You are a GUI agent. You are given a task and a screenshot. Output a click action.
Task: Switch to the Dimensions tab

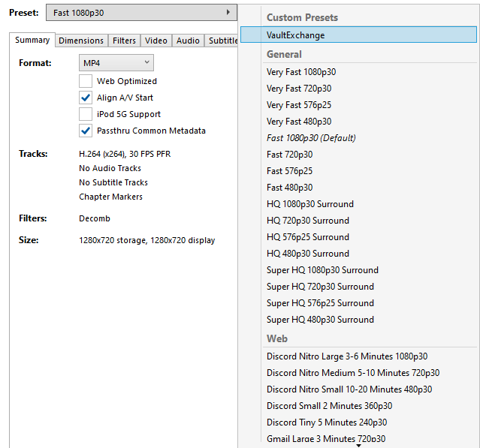click(81, 41)
